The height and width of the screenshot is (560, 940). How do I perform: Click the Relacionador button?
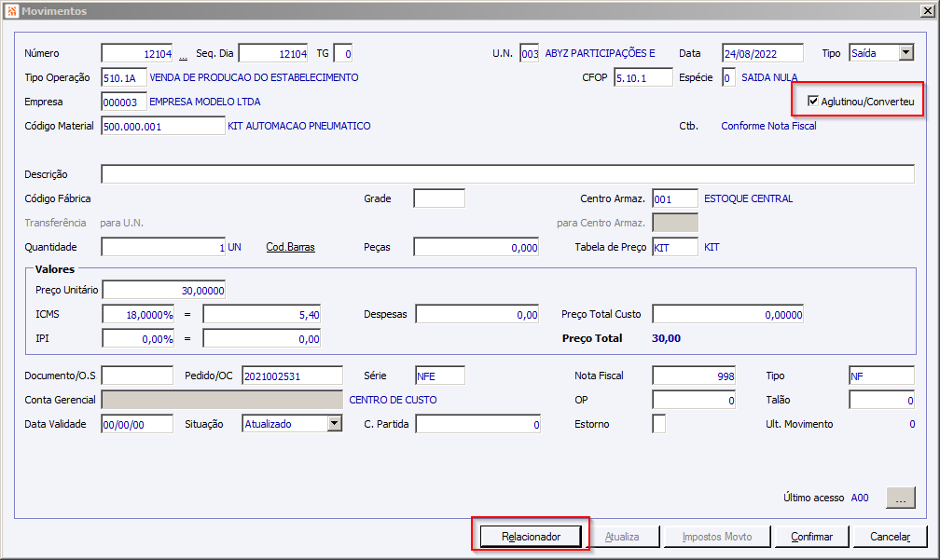pos(531,536)
